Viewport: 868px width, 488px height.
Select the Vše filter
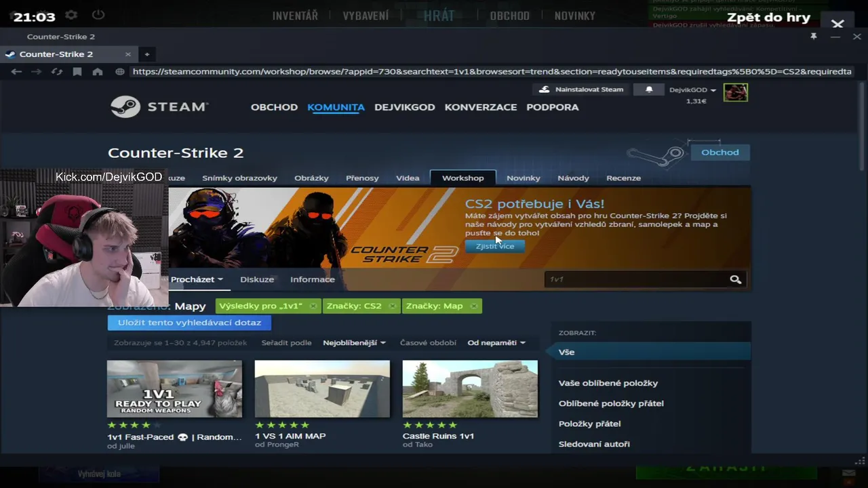pos(651,352)
